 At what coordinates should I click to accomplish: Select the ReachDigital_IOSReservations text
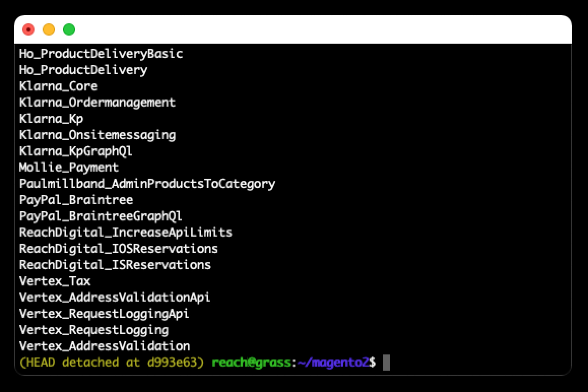pos(118,249)
